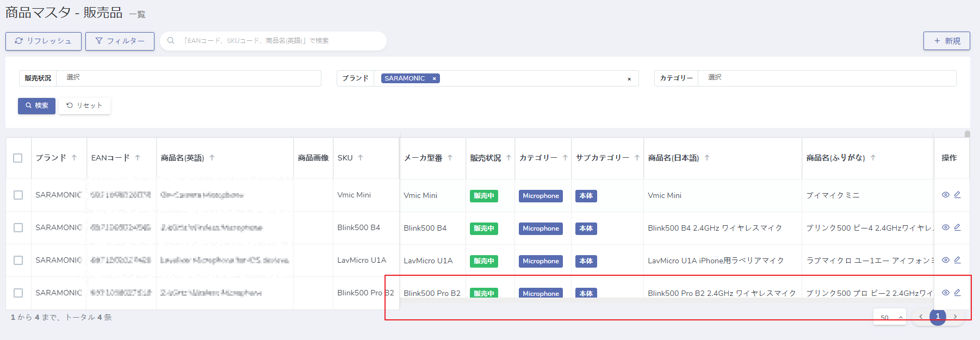
Task: Open the 50 page-size dropdown
Action: coord(890,317)
